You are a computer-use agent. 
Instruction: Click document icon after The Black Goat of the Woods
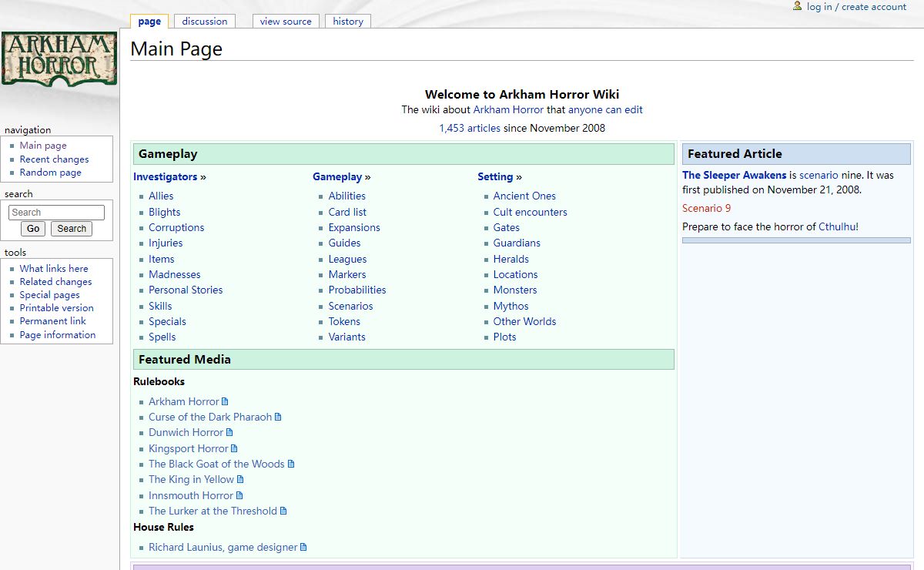(x=291, y=464)
